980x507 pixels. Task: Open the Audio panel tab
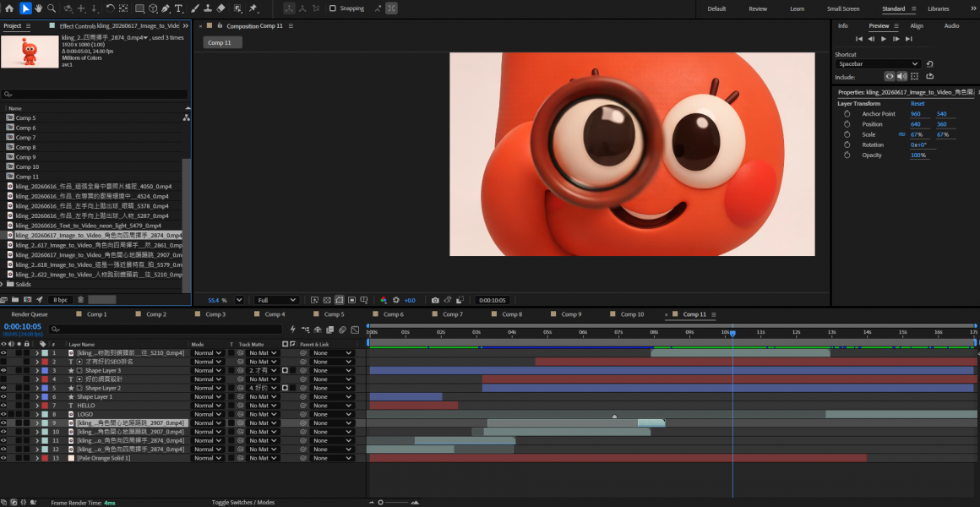point(951,25)
